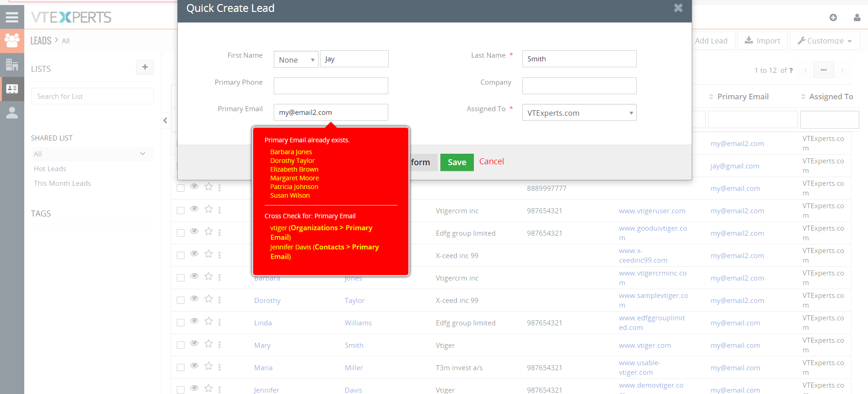This screenshot has width=868, height=394.
Task: Star the Linda Williams lead
Action: point(208,321)
